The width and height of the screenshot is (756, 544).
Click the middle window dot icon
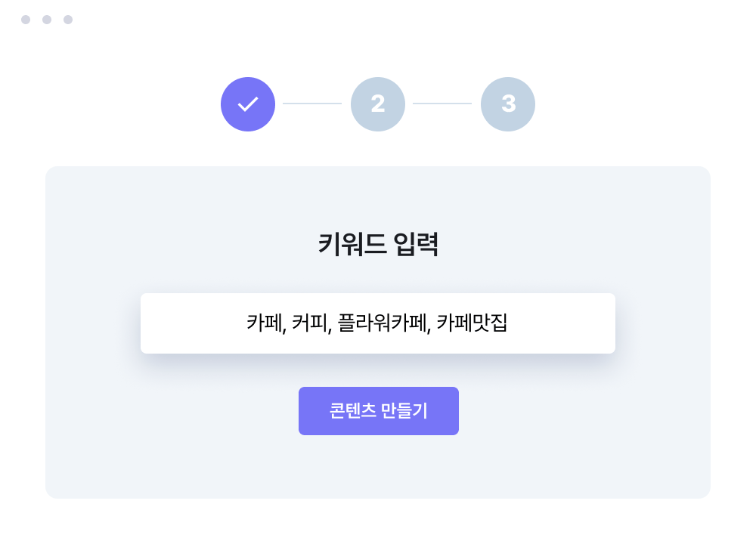[x=47, y=19]
